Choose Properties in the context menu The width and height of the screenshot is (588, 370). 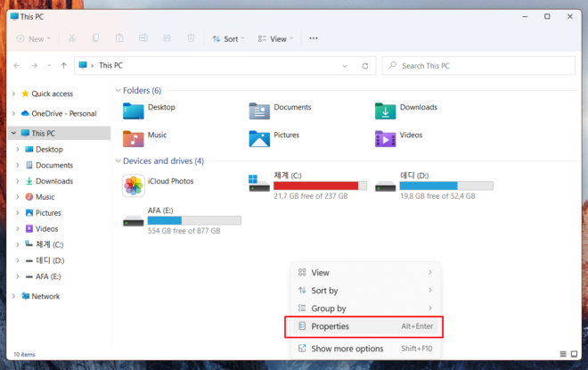pyautogui.click(x=365, y=326)
